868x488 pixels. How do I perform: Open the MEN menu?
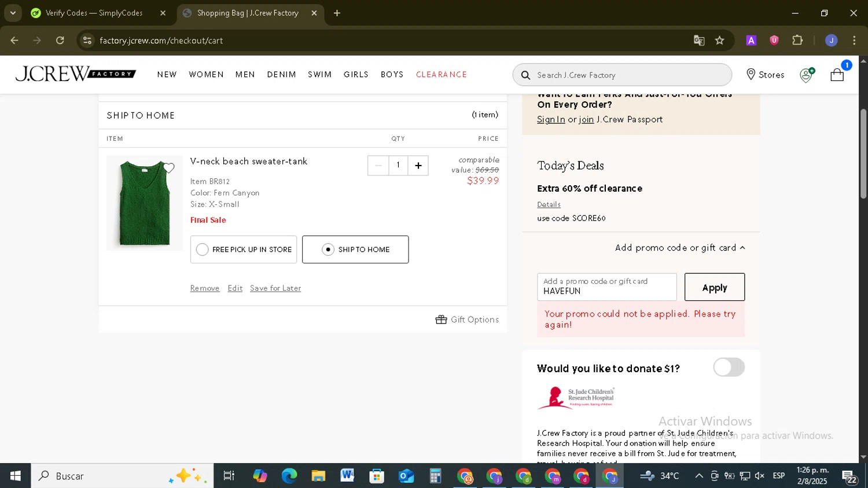[x=245, y=75]
